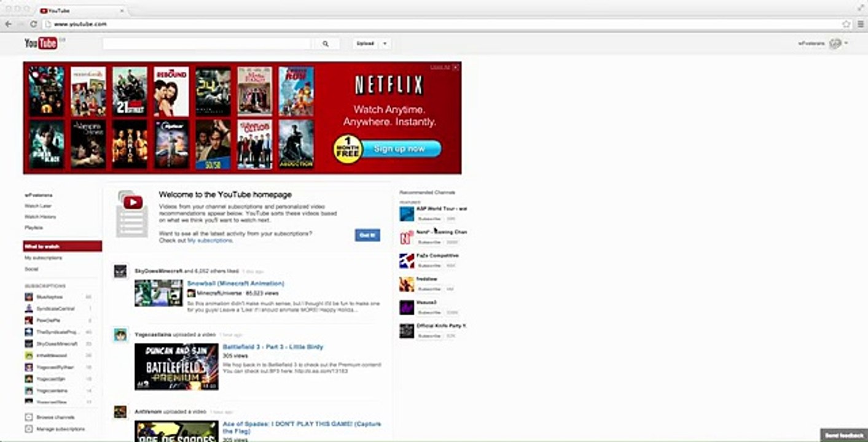Subscribe to freddiew
The image size is (868, 442).
coord(429,289)
